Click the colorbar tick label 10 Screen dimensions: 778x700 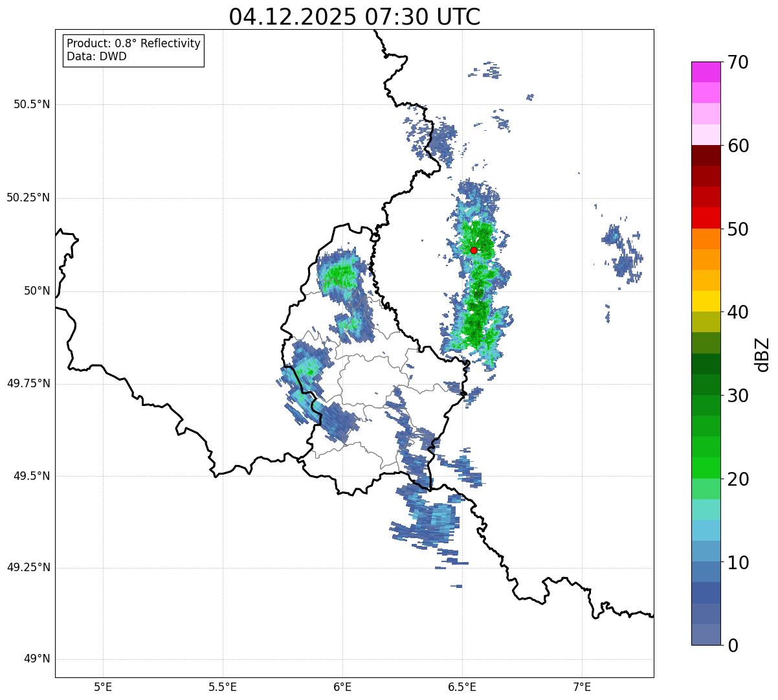click(x=738, y=563)
